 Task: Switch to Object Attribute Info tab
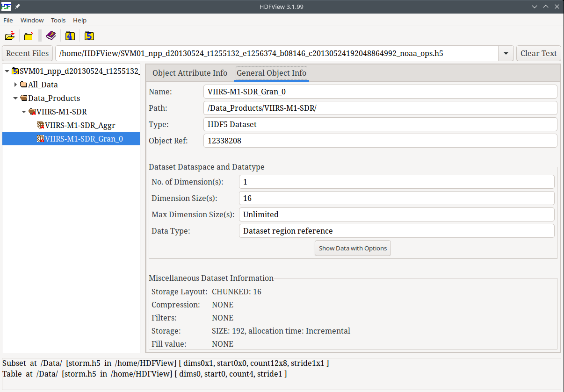click(x=189, y=73)
